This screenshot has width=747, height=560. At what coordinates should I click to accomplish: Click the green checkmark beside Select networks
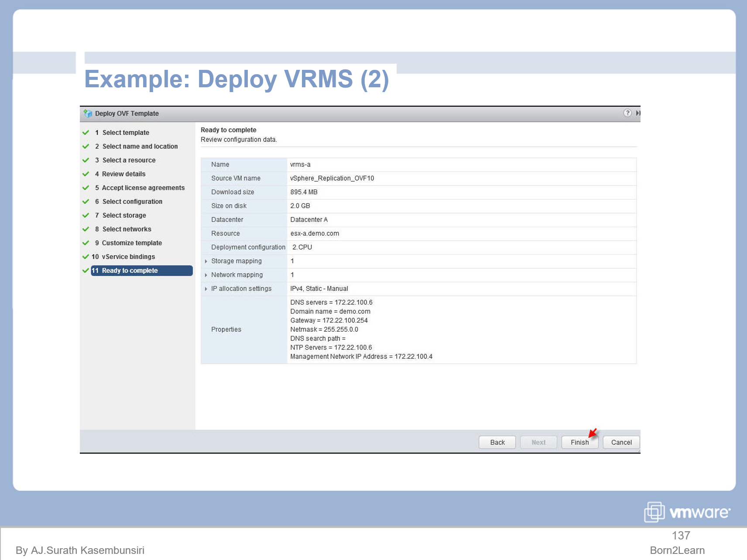tap(86, 229)
